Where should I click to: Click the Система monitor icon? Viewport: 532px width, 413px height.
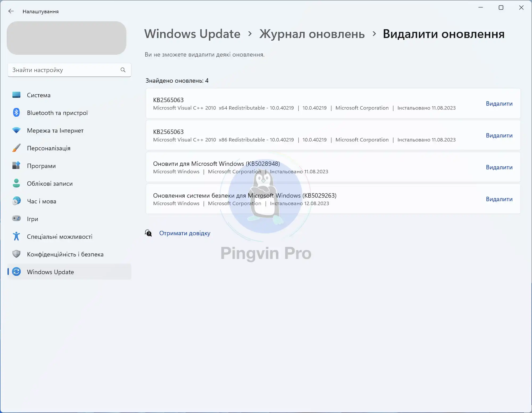(x=16, y=95)
